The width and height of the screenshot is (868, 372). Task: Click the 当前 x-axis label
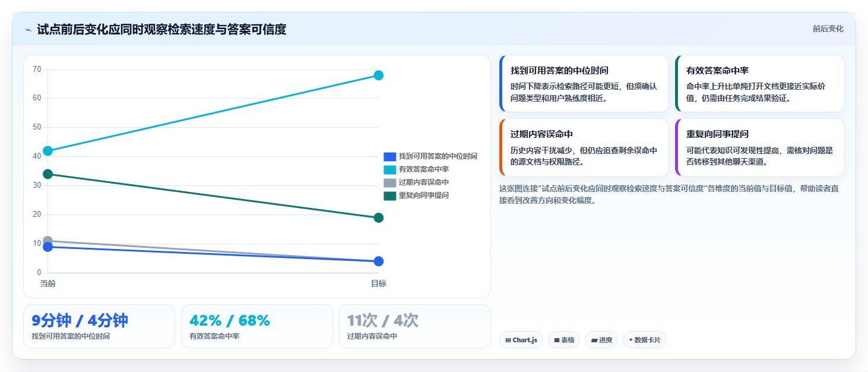click(47, 284)
